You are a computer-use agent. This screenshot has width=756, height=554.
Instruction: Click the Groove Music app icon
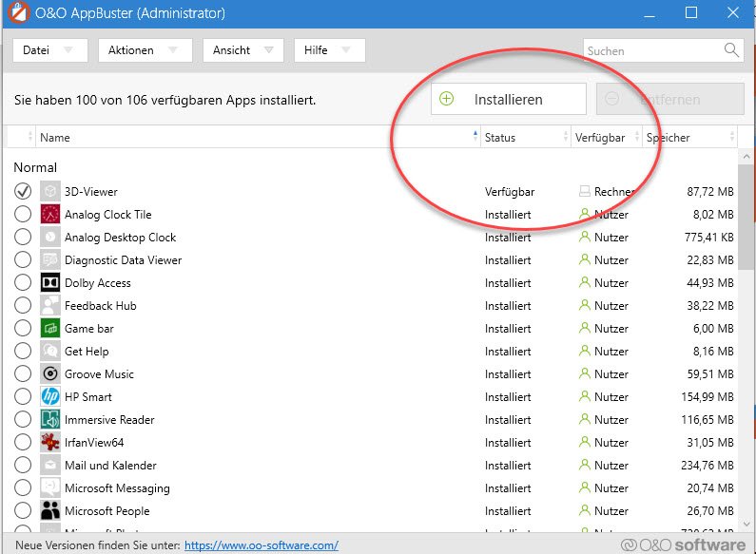tap(50, 374)
